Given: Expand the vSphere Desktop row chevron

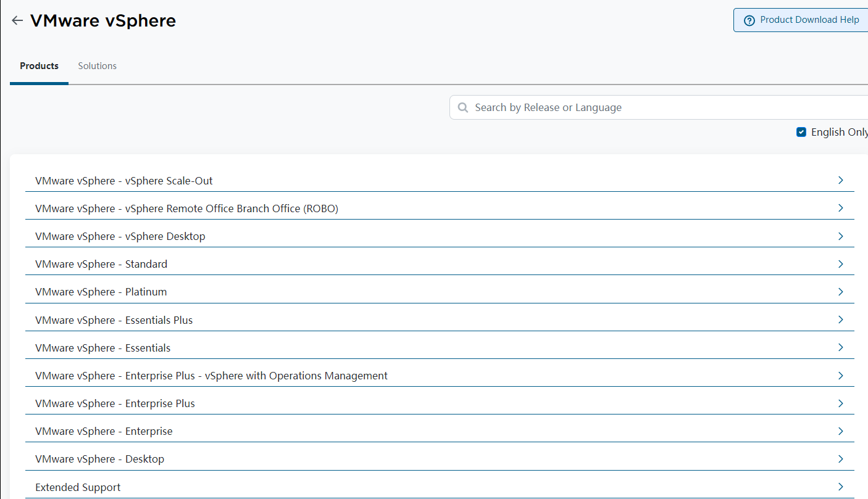Looking at the screenshot, I should point(840,236).
